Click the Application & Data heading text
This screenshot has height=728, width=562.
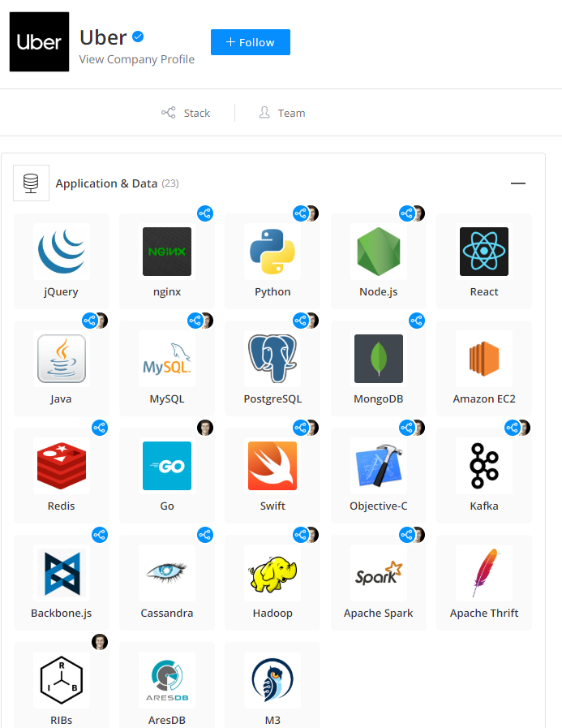point(106,183)
